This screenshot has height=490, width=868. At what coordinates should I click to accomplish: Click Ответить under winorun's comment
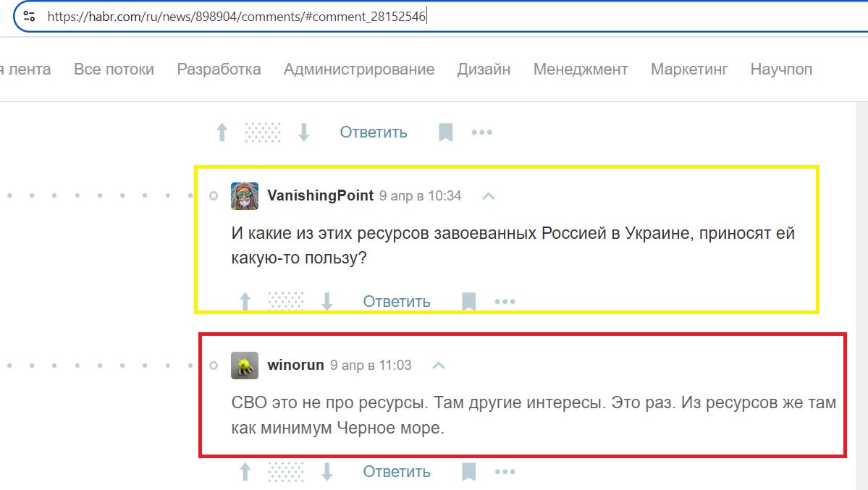[397, 472]
